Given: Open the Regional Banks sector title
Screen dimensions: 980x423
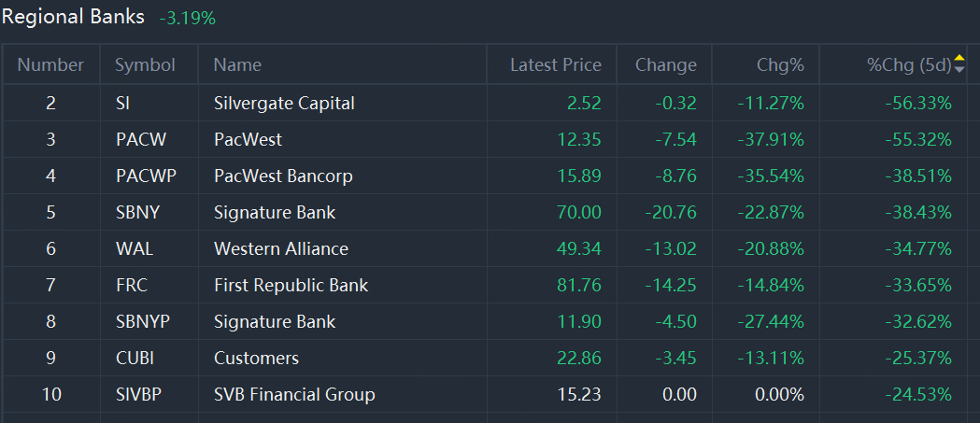Looking at the screenshot, I should pyautogui.click(x=73, y=17).
